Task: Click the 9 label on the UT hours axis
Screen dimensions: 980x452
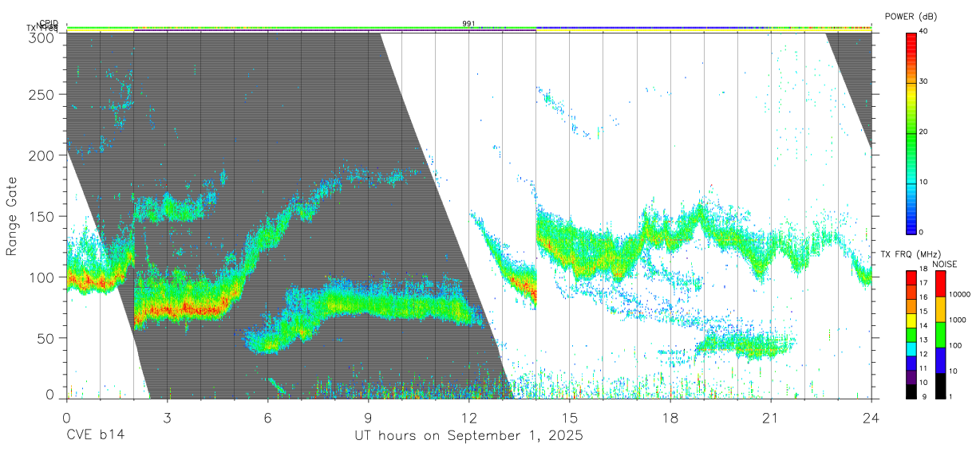Action: pos(368,418)
